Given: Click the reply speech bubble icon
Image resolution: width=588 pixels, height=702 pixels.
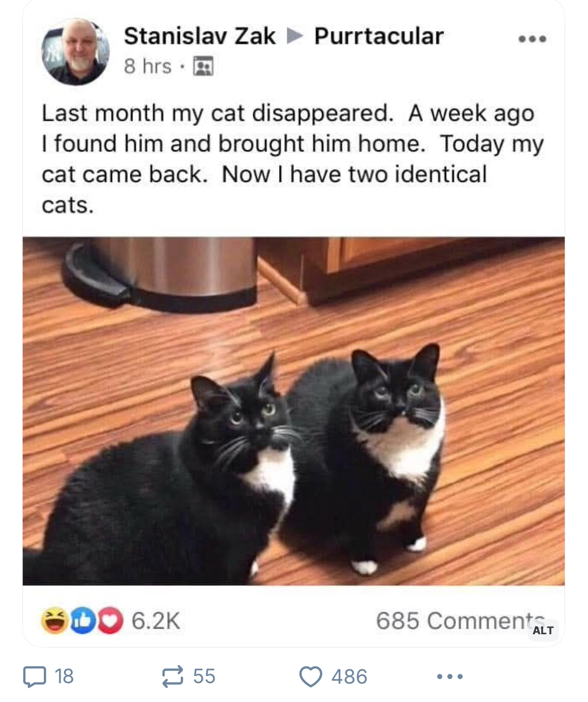Looking at the screenshot, I should (35, 677).
